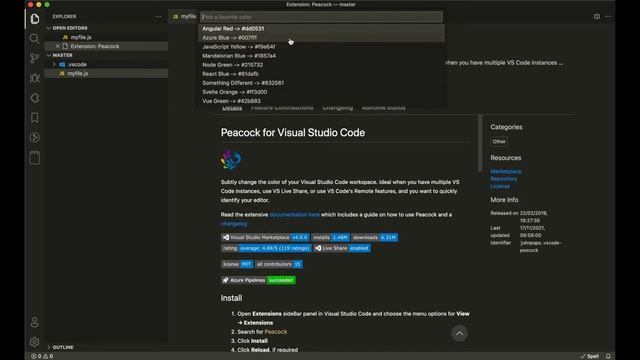640x360 pixels.
Task: Open the License resource link
Action: point(500,186)
